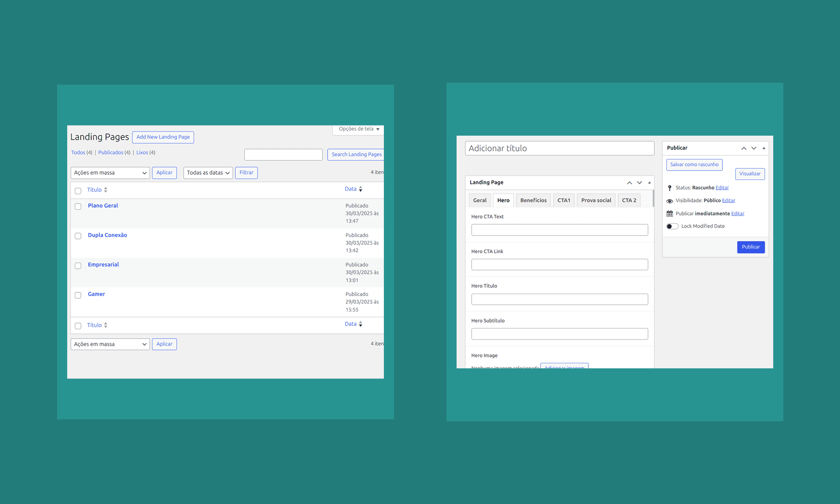Click the small dismiss triangle in Publicar panel corner

(x=764, y=148)
